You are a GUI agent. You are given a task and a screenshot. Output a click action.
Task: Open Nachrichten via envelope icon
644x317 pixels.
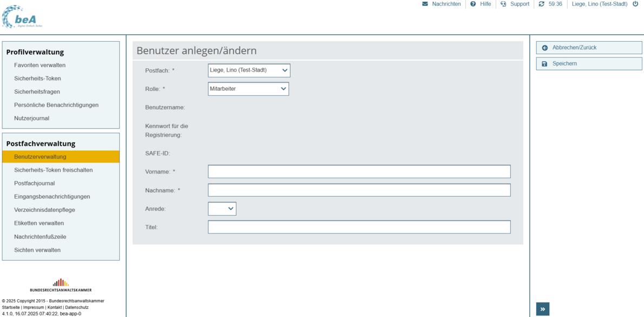click(425, 4)
